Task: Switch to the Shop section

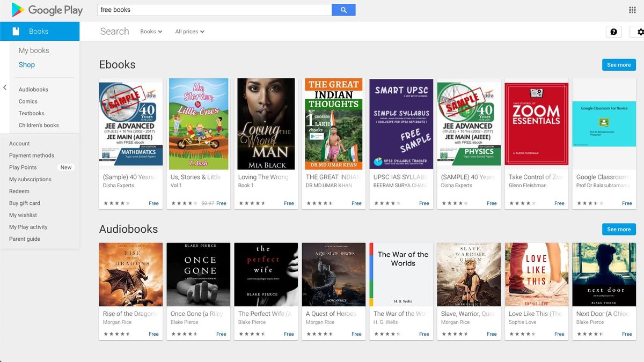Action: click(26, 64)
